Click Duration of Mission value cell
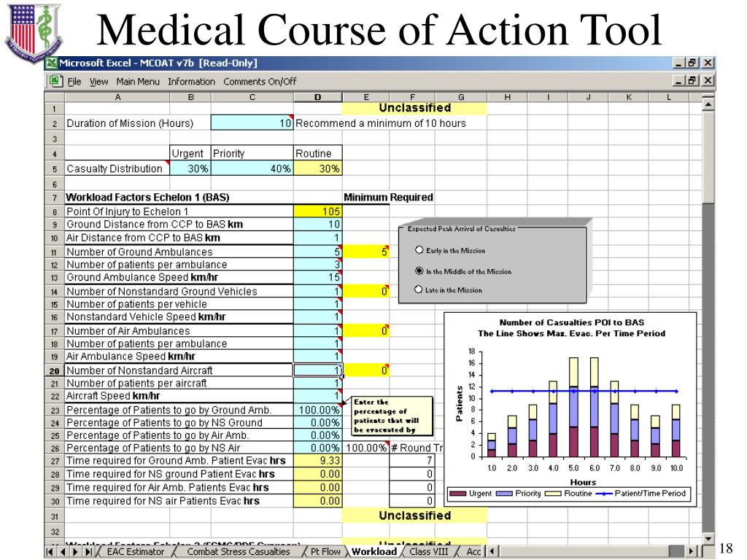 coord(252,122)
